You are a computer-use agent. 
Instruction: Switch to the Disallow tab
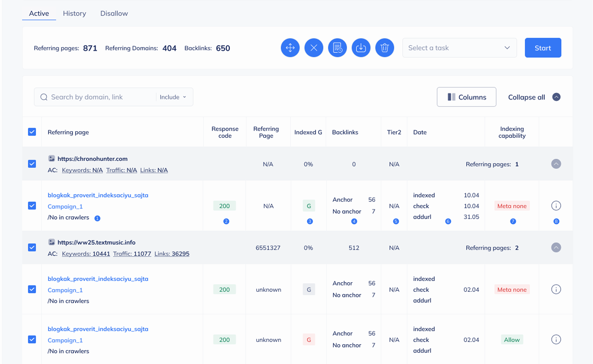[x=114, y=13]
